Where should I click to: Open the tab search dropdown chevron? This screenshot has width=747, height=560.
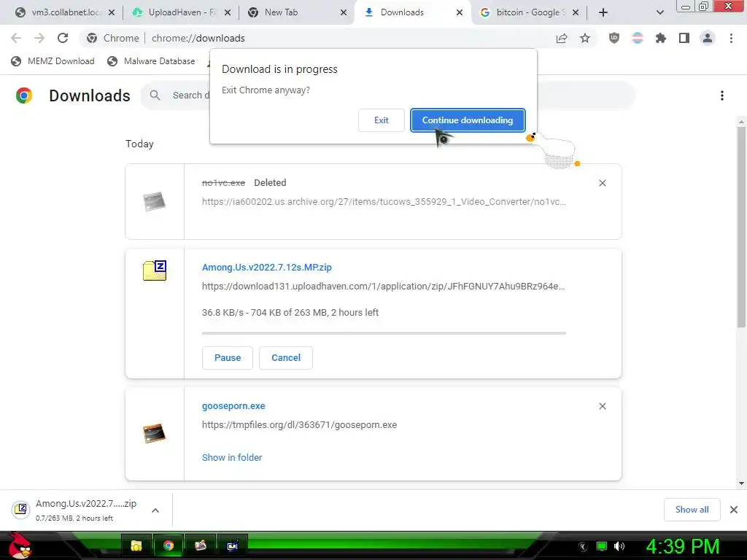659,12
